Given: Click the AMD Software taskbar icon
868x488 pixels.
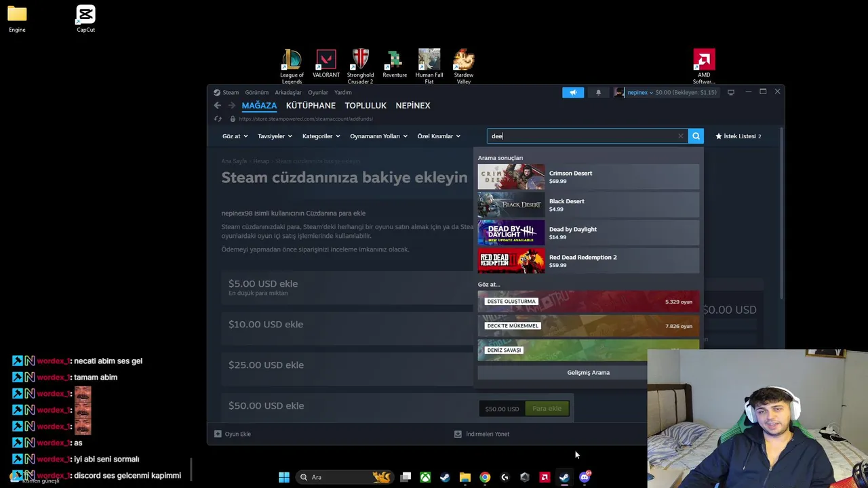Looking at the screenshot, I should [545, 477].
